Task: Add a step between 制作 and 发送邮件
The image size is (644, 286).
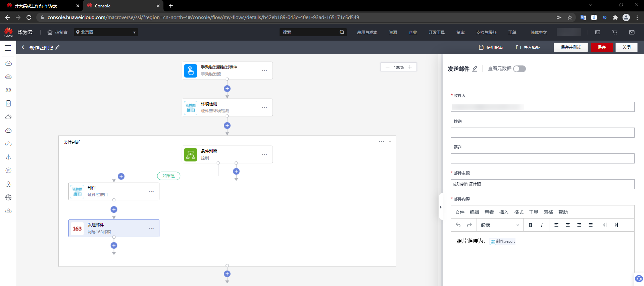Action: (x=114, y=209)
